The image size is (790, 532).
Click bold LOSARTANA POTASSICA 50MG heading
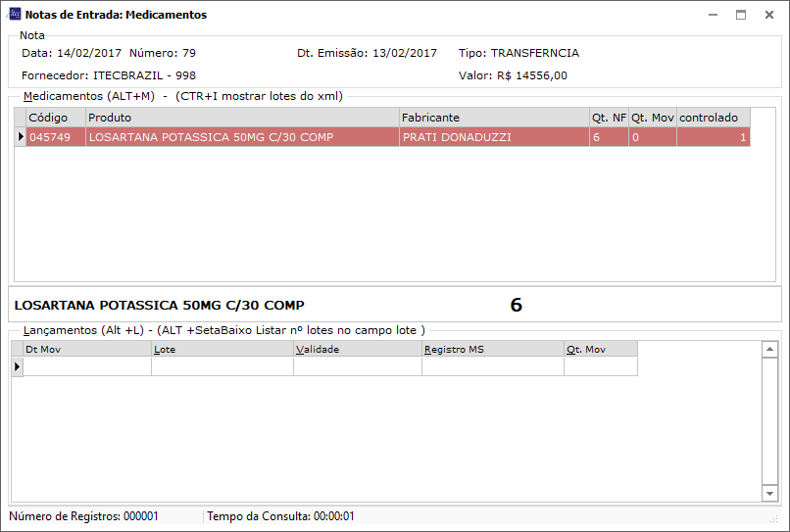click(x=159, y=306)
